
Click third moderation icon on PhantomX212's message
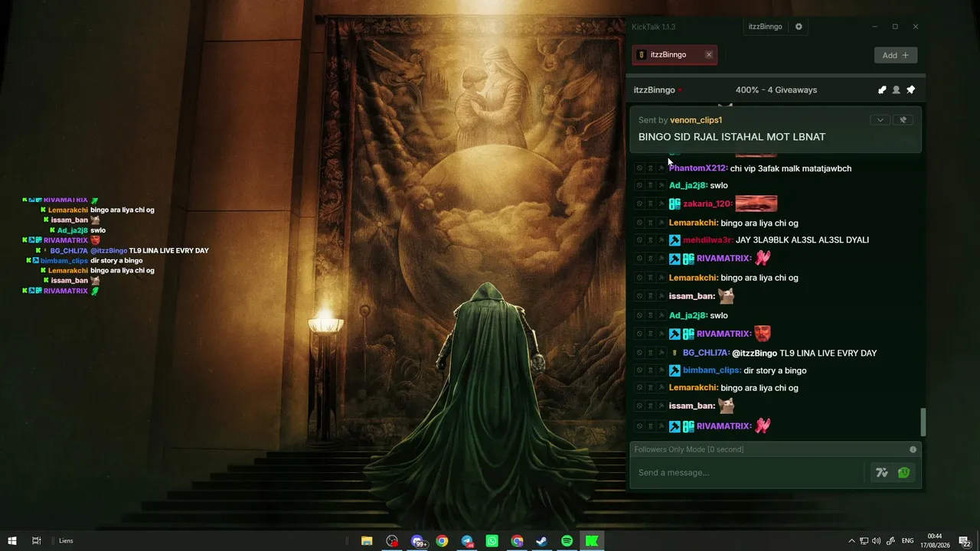point(661,168)
